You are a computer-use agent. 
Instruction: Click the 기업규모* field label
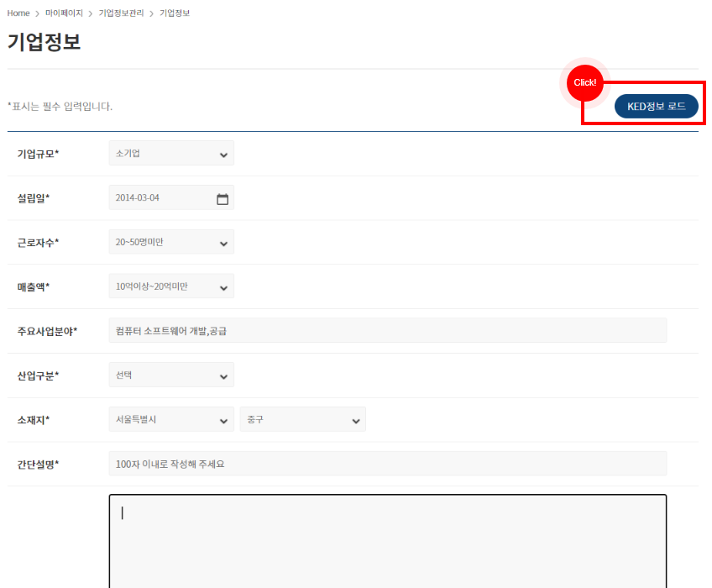[38, 154]
